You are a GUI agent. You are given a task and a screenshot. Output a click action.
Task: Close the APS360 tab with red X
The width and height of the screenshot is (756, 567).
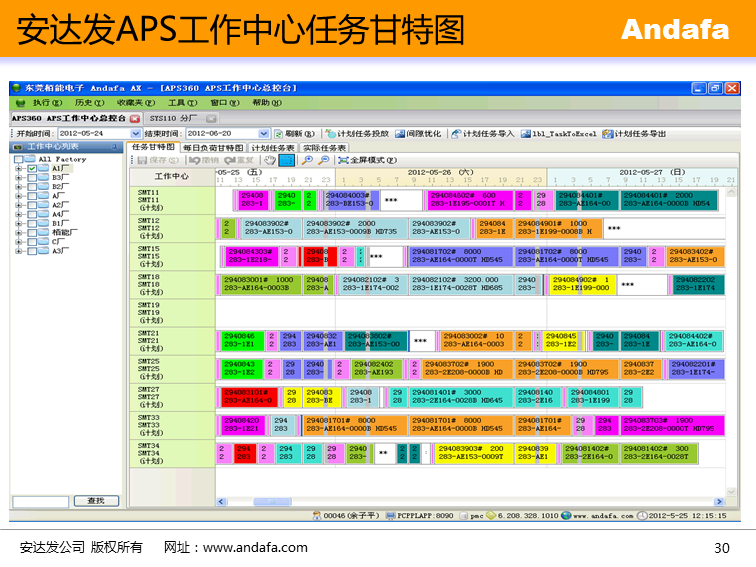tap(137, 118)
